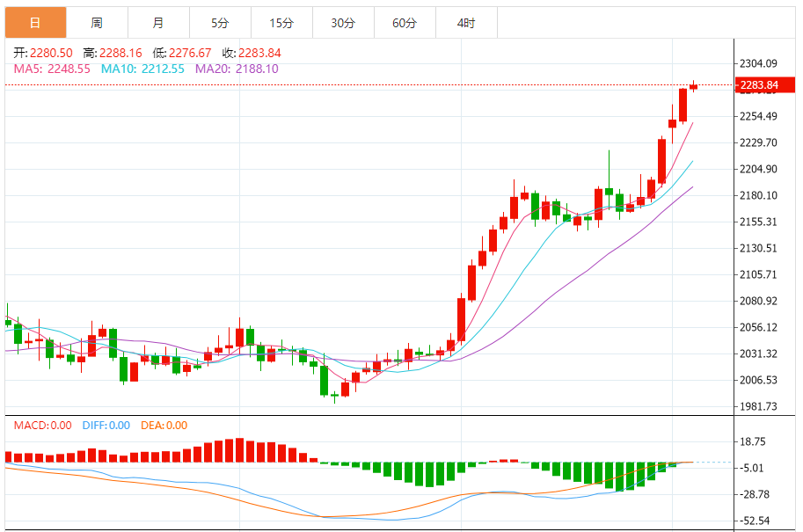Select the 日 daily timeframe tab
Image resolution: width=803 pixels, height=532 pixels.
35,23
